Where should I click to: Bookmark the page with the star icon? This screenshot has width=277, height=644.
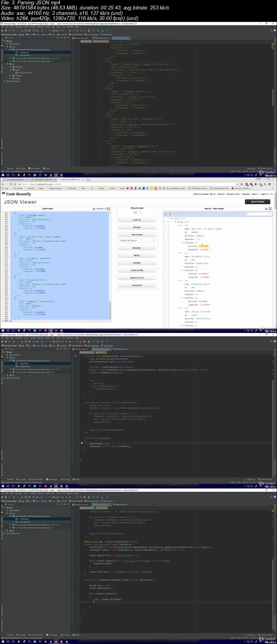point(237,184)
